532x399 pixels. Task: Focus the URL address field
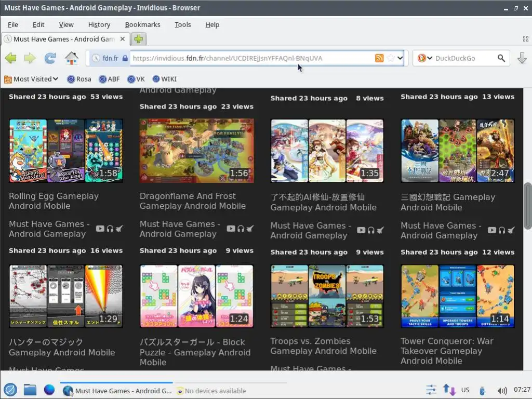pos(252,58)
